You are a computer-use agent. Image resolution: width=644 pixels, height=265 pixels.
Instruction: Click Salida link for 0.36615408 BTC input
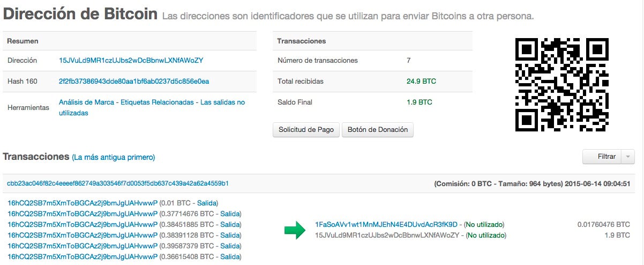pyautogui.click(x=230, y=256)
